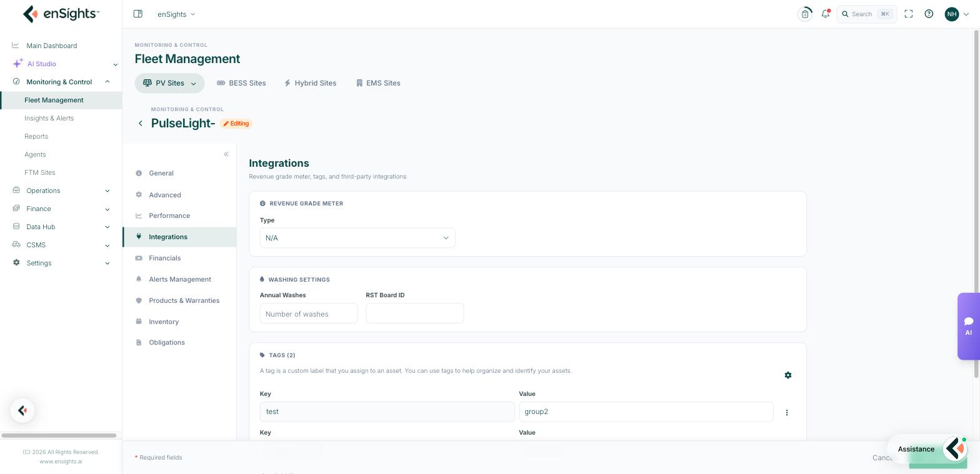The width and height of the screenshot is (980, 474).
Task: Open the Advanced section
Action: (179, 195)
